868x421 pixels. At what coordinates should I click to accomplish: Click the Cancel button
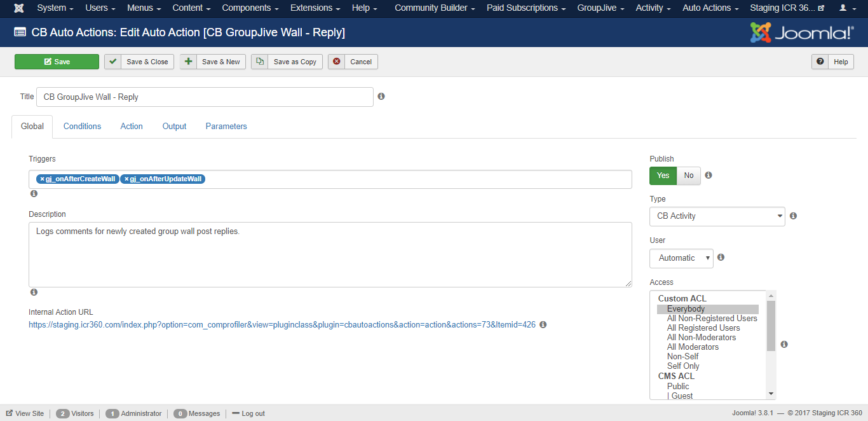[x=353, y=62]
